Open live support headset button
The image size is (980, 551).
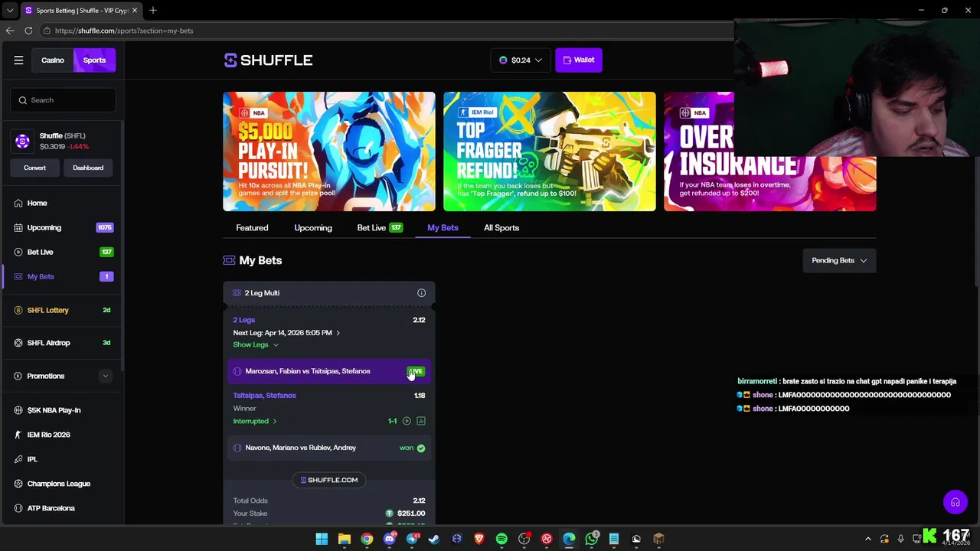click(x=955, y=503)
